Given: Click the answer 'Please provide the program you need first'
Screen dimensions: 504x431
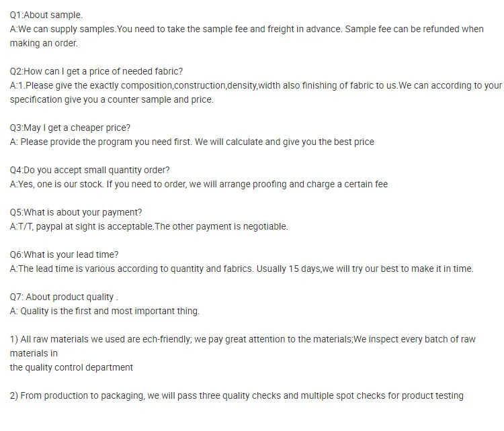Looking at the screenshot, I should click(x=192, y=142).
